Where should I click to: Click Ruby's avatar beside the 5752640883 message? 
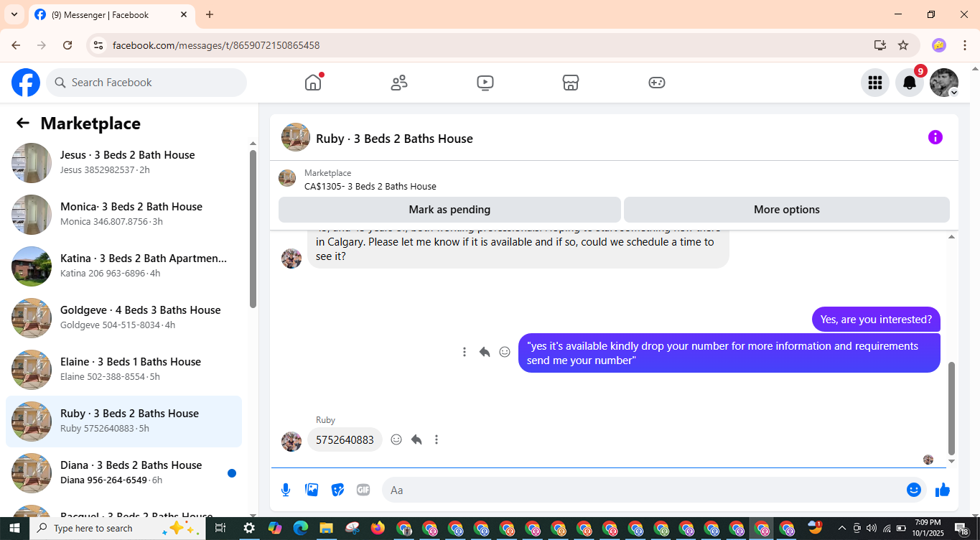coord(291,441)
